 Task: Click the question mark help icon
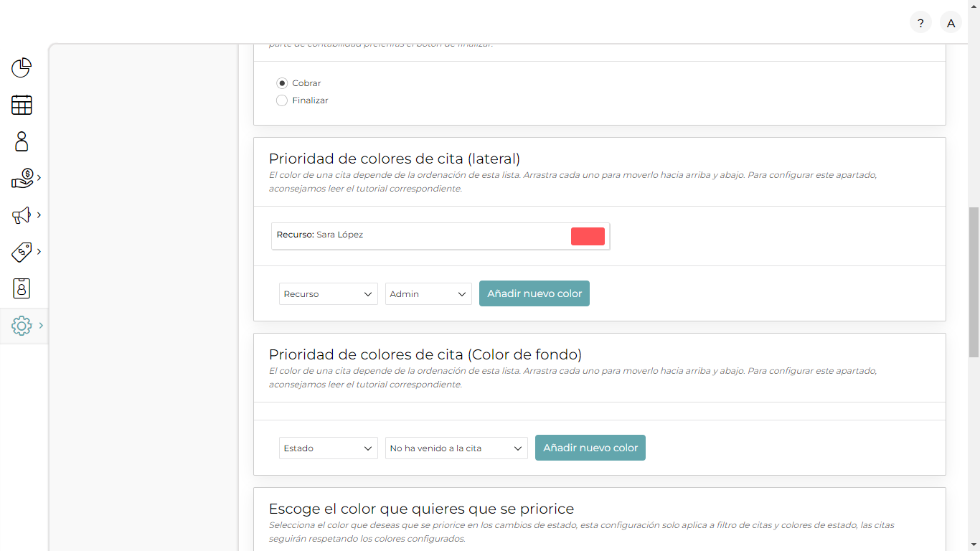pos(920,23)
